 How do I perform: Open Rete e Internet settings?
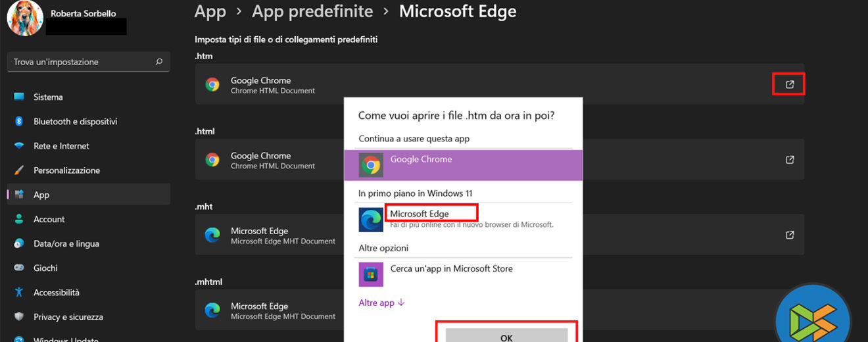pos(61,146)
